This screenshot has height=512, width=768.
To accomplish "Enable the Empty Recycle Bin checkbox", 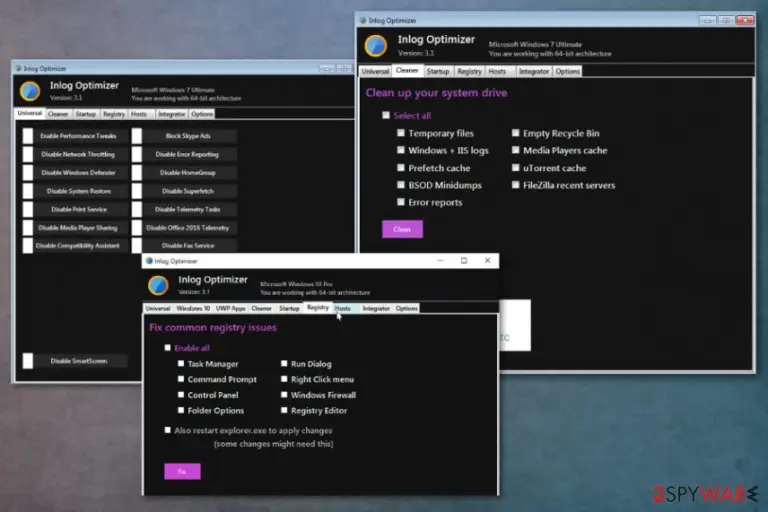I will (x=515, y=133).
